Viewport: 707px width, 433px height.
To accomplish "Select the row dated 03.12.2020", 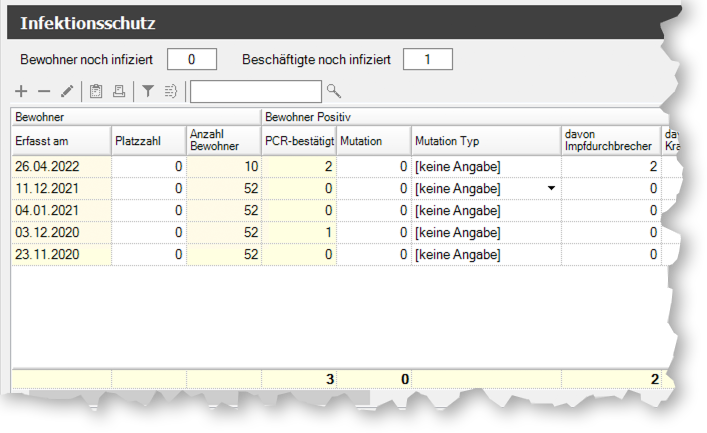I will click(60, 232).
